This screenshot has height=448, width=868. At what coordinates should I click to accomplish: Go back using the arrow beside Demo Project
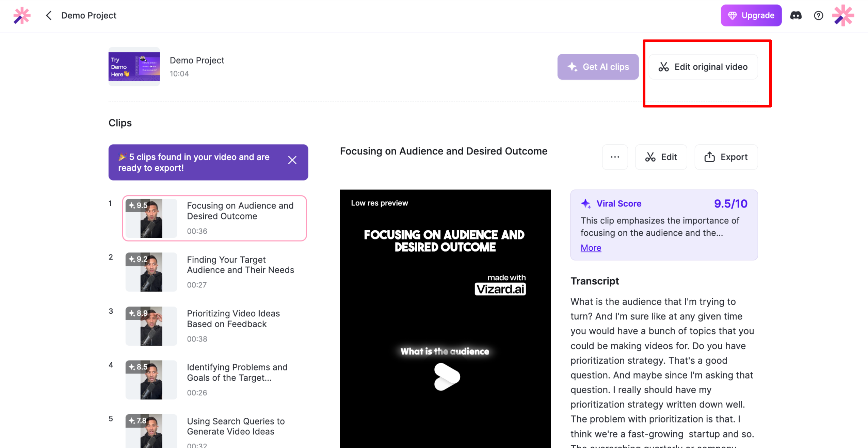49,15
